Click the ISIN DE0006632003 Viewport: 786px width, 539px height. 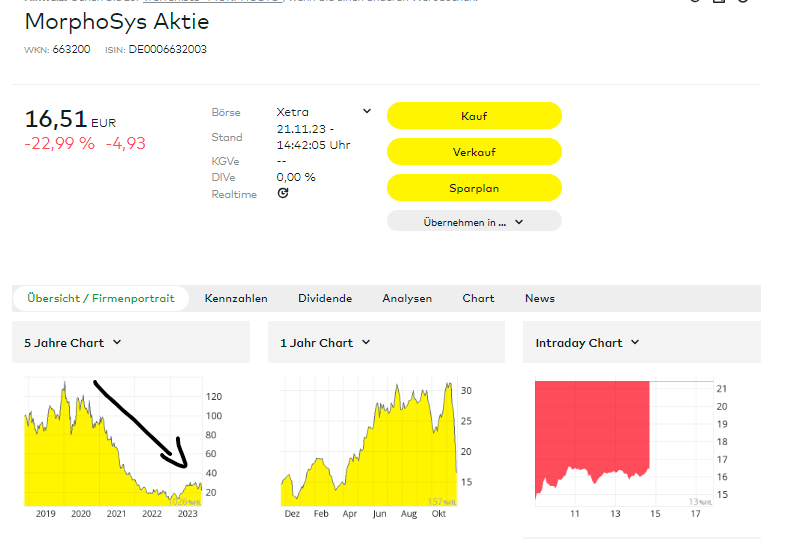point(167,49)
